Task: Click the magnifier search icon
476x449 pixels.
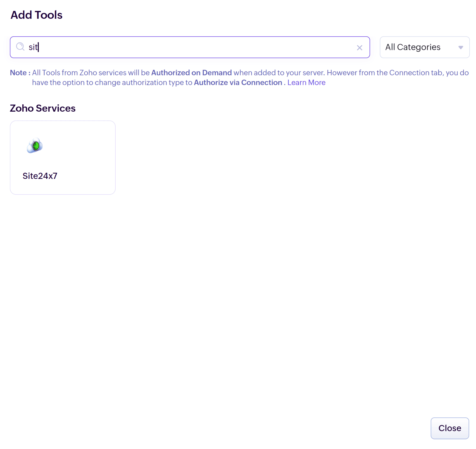Action: coord(20,47)
